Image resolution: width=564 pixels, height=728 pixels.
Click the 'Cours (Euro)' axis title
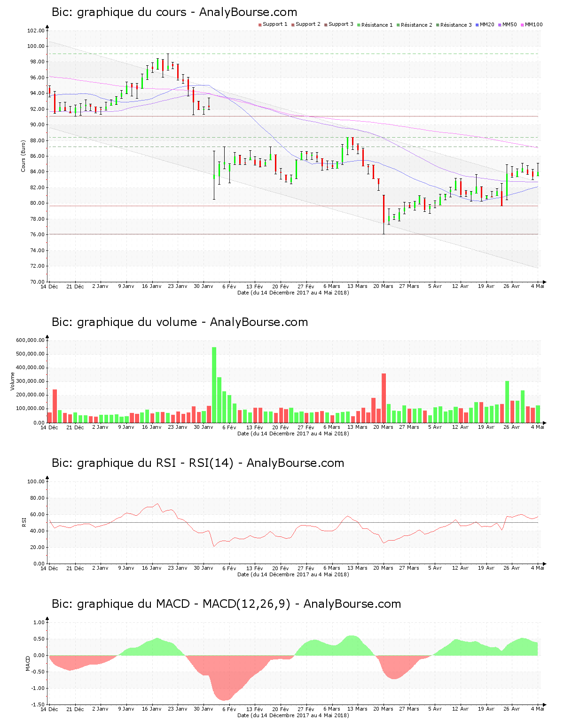[23, 156]
